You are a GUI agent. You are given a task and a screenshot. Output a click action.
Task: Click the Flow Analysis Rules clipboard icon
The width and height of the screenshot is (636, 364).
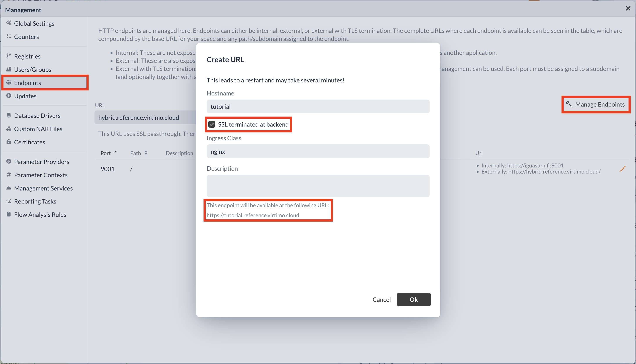click(x=9, y=214)
